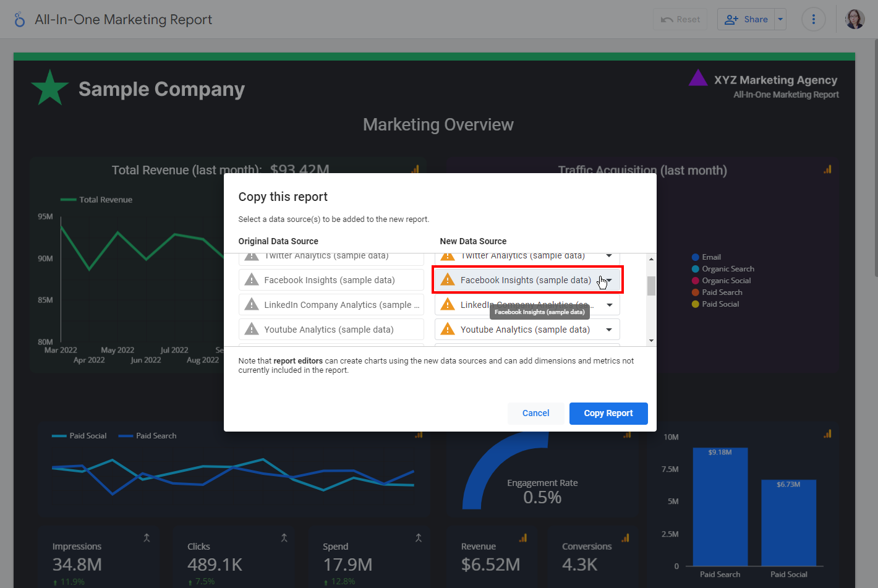Click the Share button
878x588 pixels.
pyautogui.click(x=746, y=20)
